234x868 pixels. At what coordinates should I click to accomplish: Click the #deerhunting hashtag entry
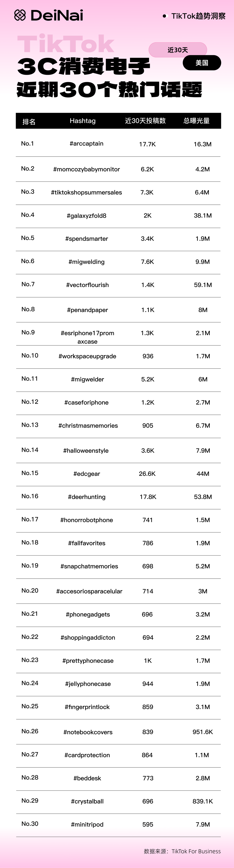coord(87,497)
